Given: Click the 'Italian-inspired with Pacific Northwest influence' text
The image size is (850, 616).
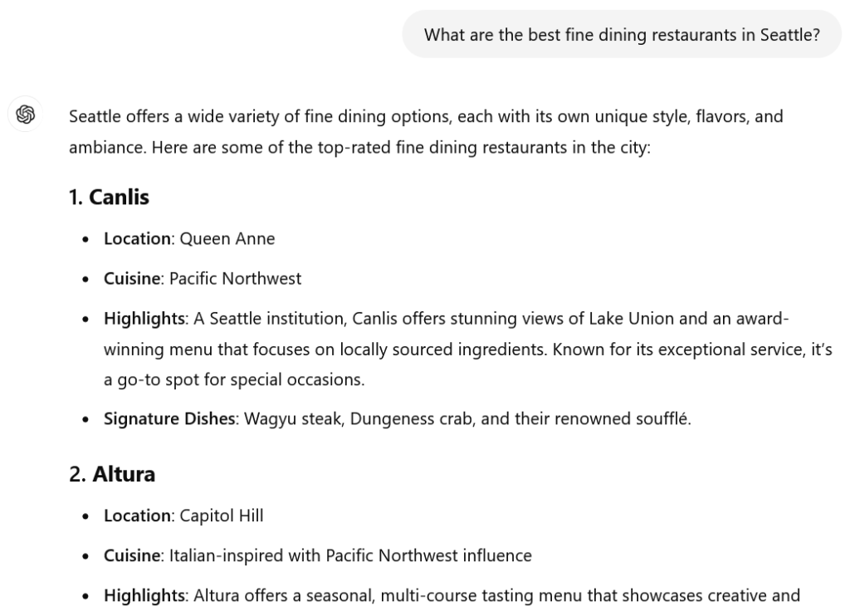Looking at the screenshot, I should click(350, 555).
